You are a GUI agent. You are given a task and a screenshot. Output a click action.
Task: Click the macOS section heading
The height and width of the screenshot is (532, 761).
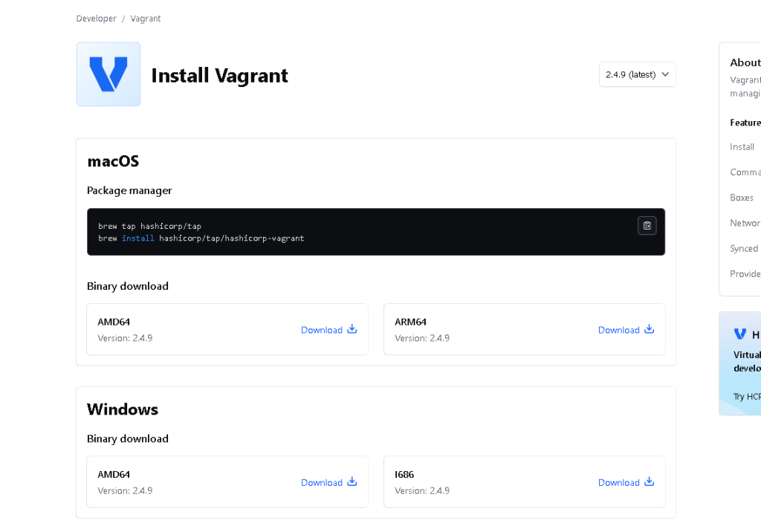[113, 161]
